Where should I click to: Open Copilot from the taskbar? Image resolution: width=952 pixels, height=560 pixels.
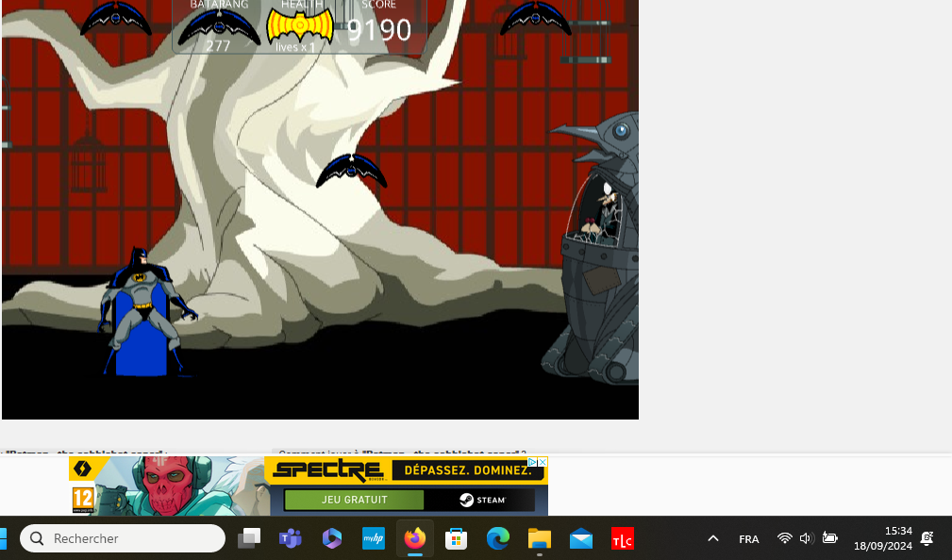[332, 538]
